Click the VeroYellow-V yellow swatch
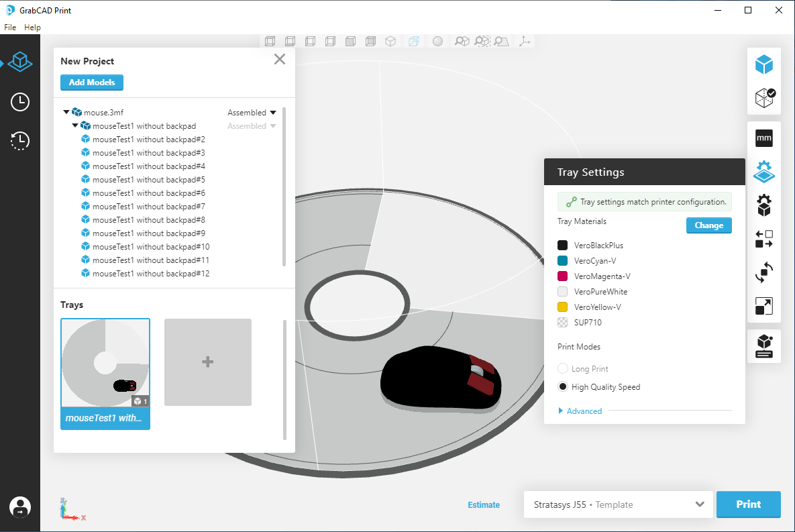This screenshot has height=532, width=795. [562, 307]
